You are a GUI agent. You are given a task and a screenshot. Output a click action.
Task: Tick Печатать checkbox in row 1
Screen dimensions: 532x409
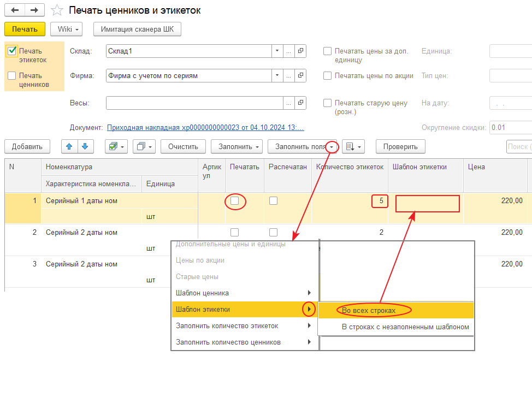[x=234, y=201]
